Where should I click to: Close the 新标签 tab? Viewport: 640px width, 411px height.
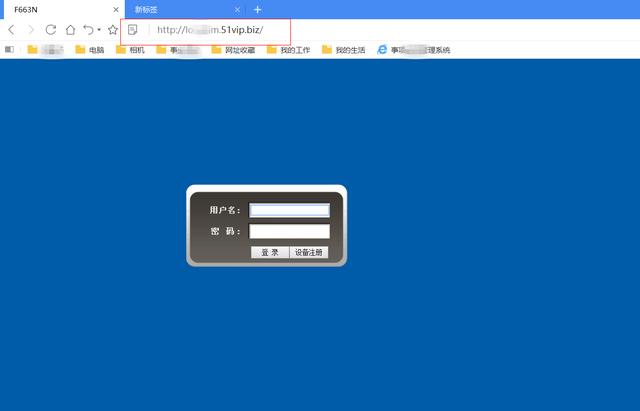(237, 9)
